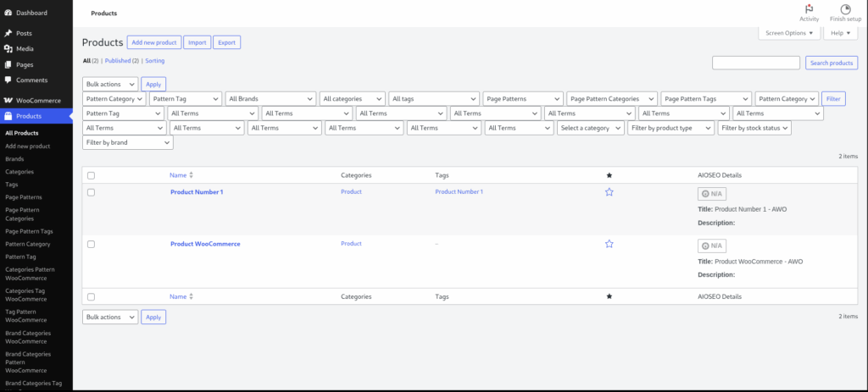Click the Featured star column header at top

(609, 175)
